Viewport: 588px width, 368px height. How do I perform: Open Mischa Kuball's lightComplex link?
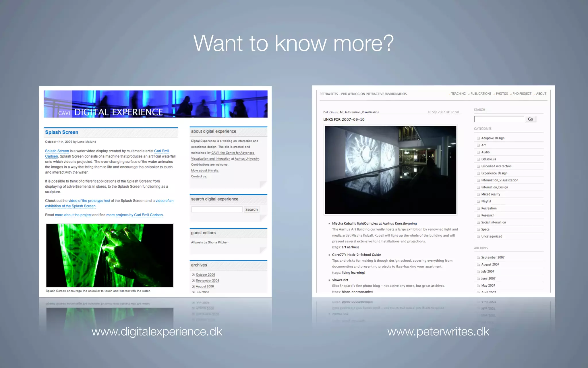pyautogui.click(x=374, y=223)
